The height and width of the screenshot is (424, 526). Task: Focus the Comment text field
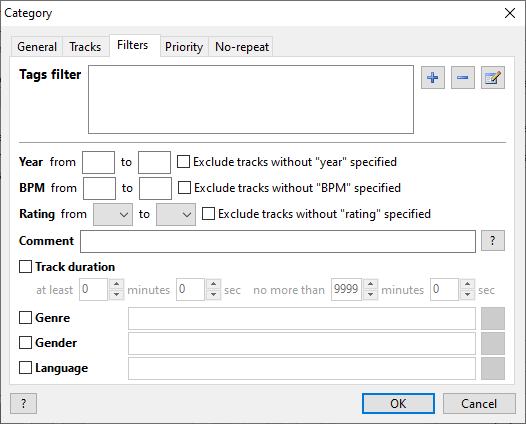[278, 241]
